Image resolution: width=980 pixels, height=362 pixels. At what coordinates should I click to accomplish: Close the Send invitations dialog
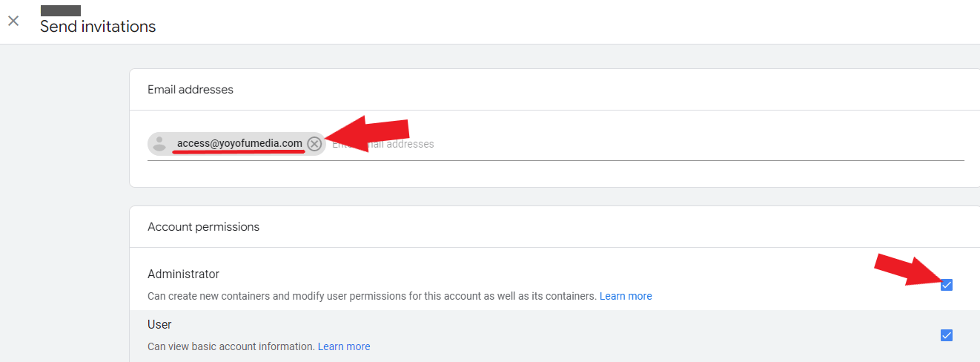13,21
